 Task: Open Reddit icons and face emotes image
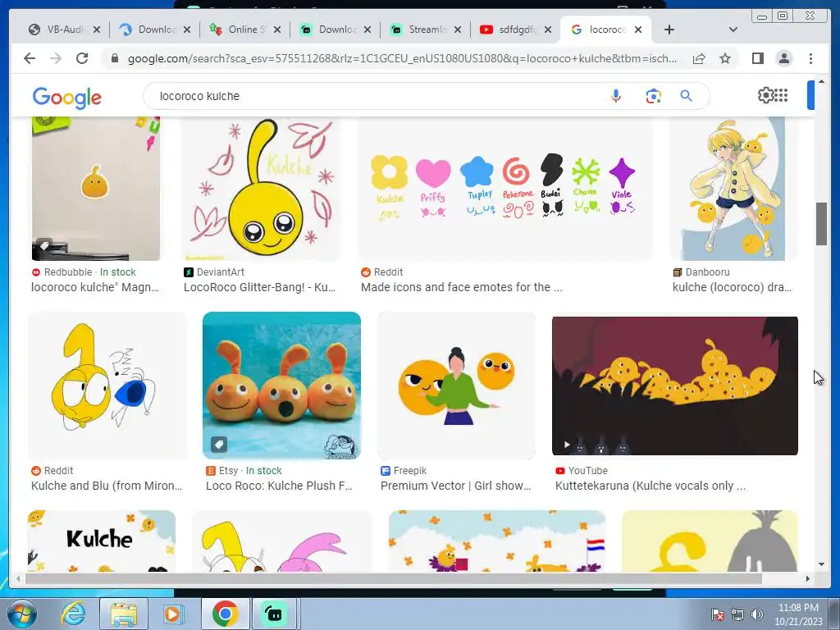point(504,189)
